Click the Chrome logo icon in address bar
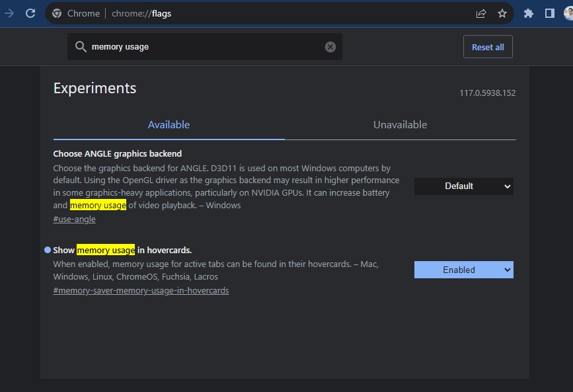Image resolution: width=573 pixels, height=392 pixels. pyautogui.click(x=57, y=13)
